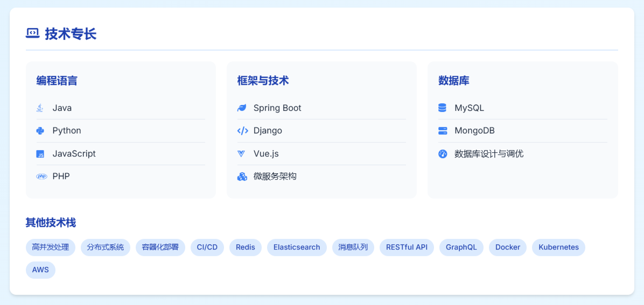644x305 pixels.
Task: Click the Spring Boot leaf icon
Action: tap(242, 108)
